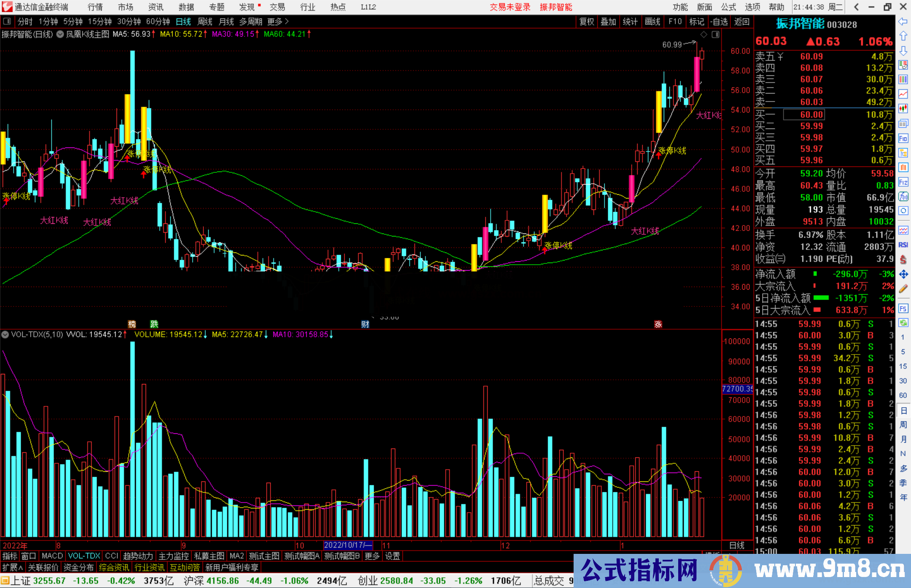Open the colored quote table icon
Viewport: 911px width, 588px height.
903,80
